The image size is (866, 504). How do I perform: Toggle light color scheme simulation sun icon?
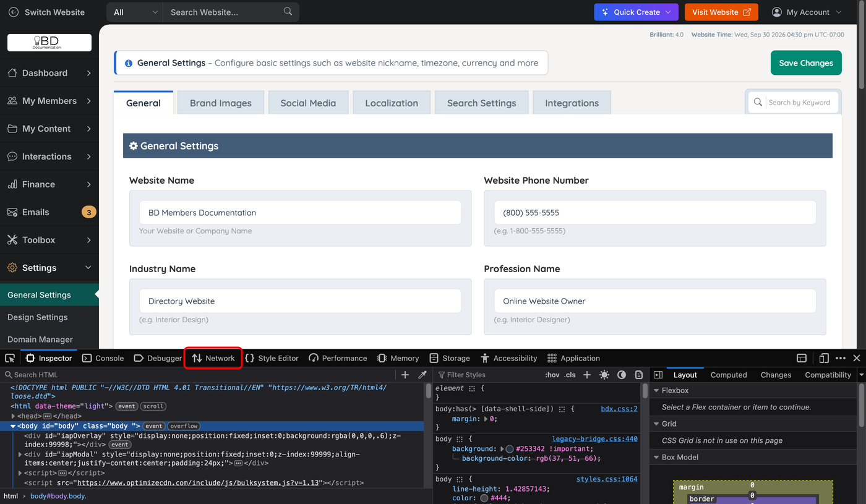[604, 375]
